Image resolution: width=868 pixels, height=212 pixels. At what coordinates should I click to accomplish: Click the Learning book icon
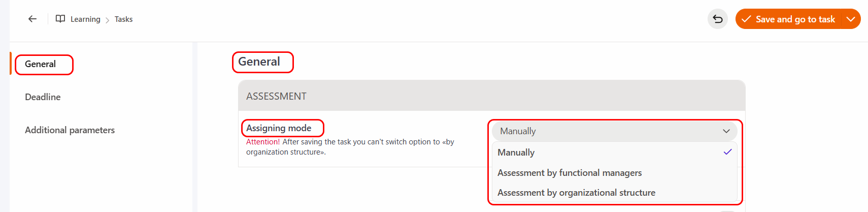point(60,19)
